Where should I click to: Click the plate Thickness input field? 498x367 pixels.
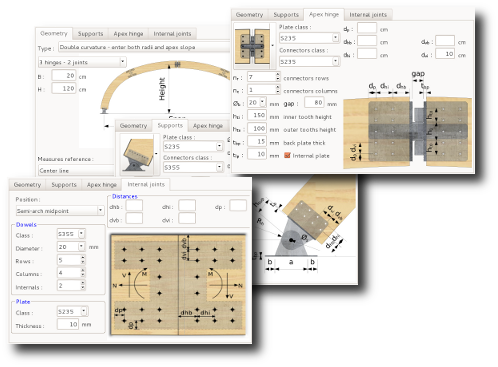(x=68, y=324)
